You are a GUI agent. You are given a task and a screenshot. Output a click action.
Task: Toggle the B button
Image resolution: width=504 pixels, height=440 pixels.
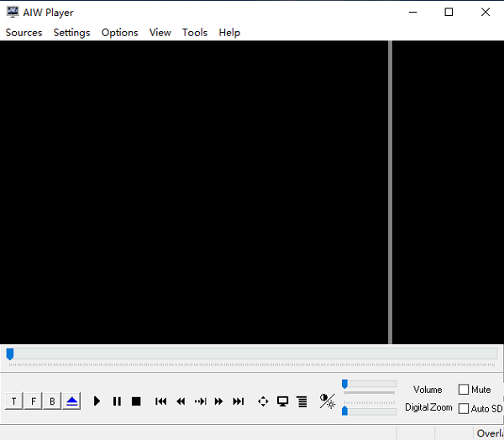tap(52, 401)
